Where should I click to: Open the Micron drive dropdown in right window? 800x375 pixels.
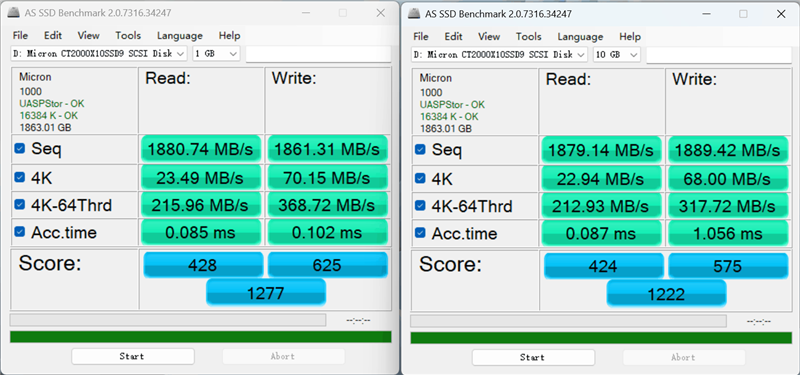click(x=499, y=55)
